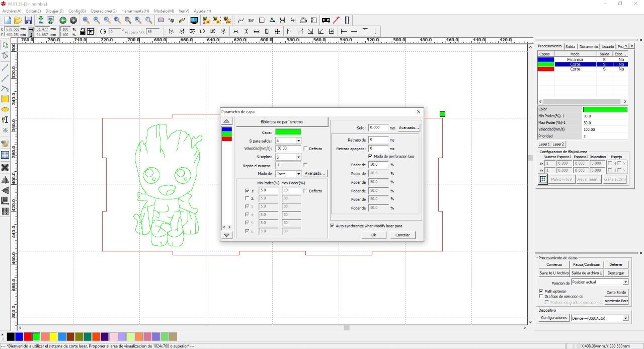Click the green Capa color swatch
Image resolution: width=644 pixels, height=349 pixels.
click(x=288, y=132)
